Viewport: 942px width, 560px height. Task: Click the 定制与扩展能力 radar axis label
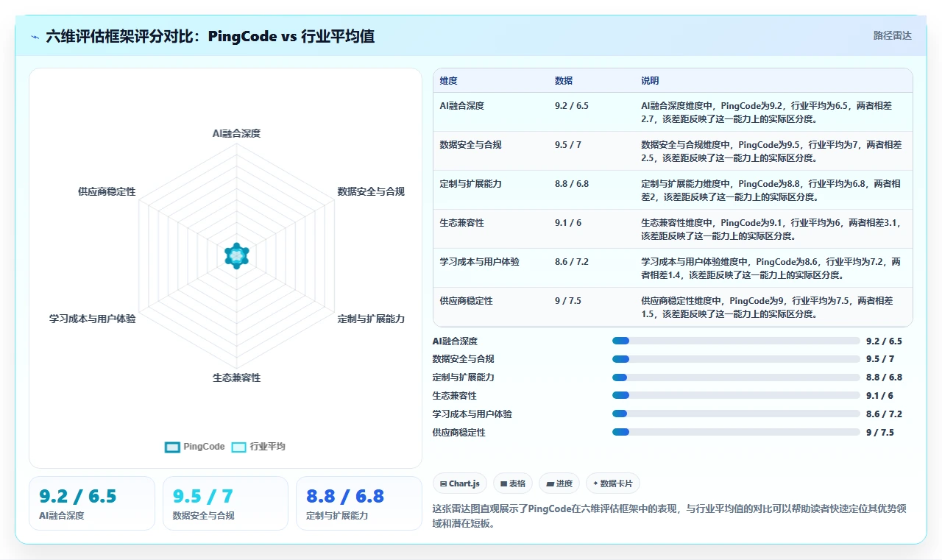coord(371,319)
